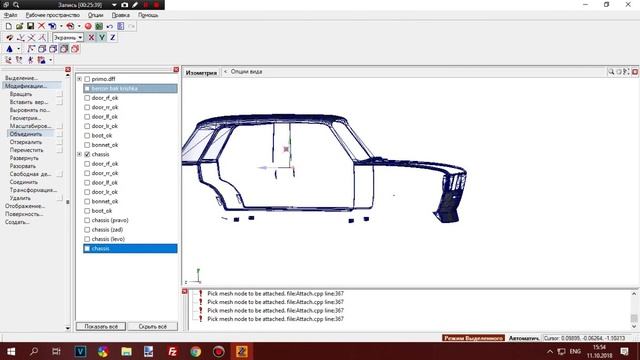Open the recorder bar dropdown arrow
Viewport: 640px width, 360px height.
[114, 5]
